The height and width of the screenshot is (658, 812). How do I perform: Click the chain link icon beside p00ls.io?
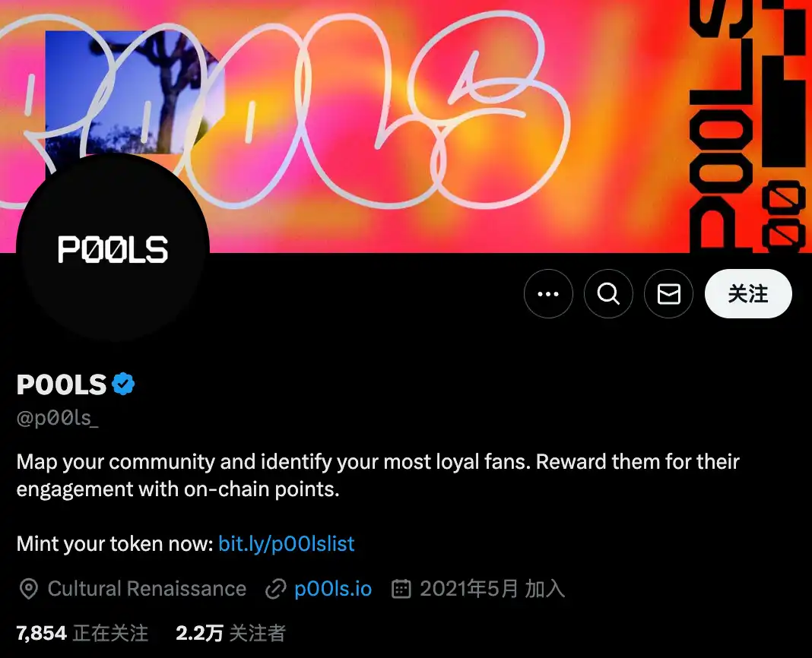pos(275,589)
